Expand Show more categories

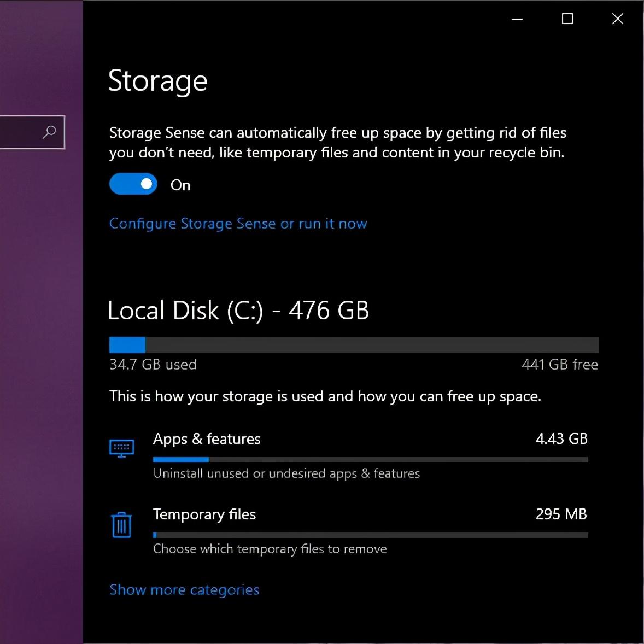click(x=184, y=589)
